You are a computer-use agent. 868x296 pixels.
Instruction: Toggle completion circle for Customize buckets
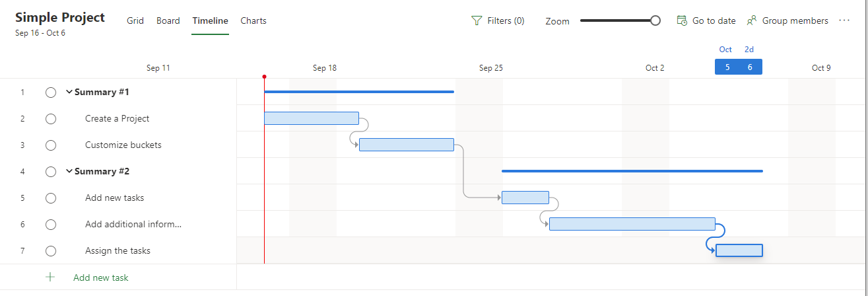coord(51,145)
